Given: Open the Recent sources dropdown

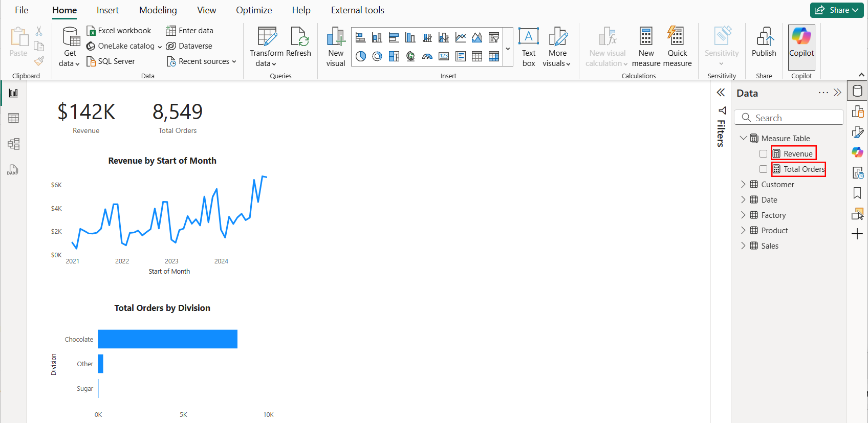Looking at the screenshot, I should (202, 61).
